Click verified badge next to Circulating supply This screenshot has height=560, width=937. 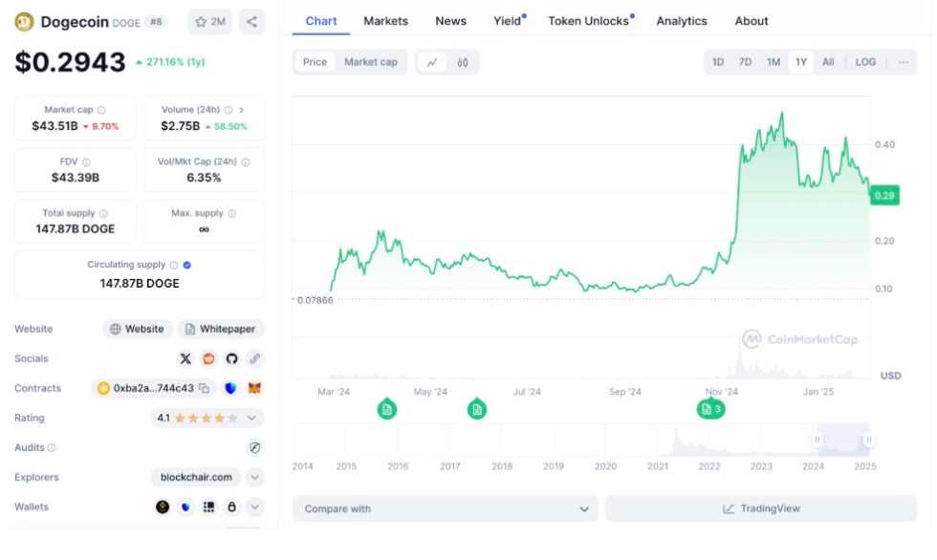click(x=187, y=265)
